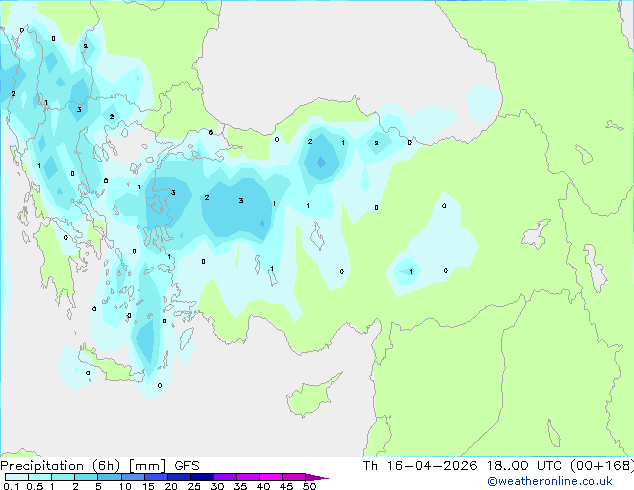
Task: Click the 'Precipitation (6h)' title text
Action: coord(60,466)
